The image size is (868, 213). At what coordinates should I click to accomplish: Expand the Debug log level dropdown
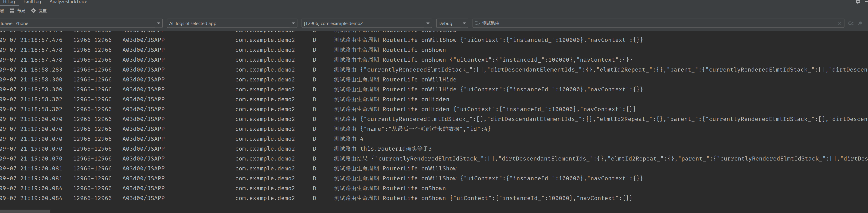click(452, 23)
